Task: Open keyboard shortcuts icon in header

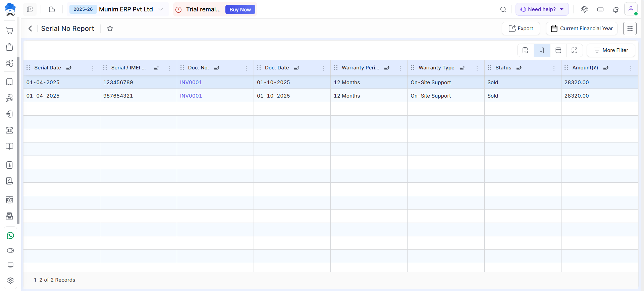Action: click(x=600, y=9)
